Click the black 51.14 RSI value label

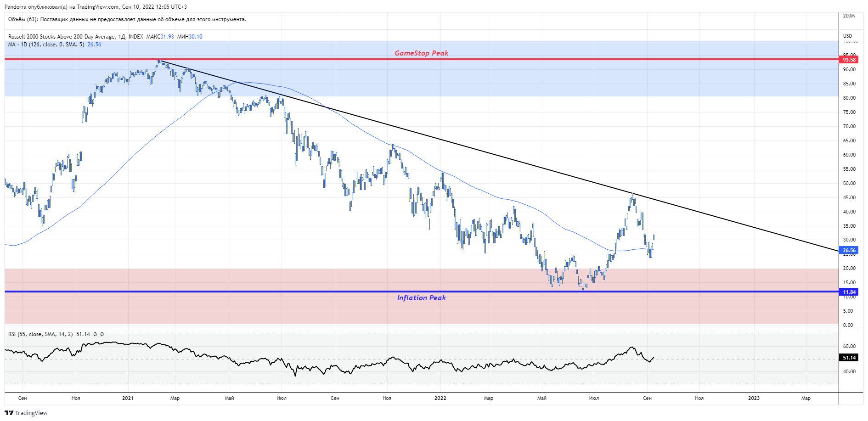[x=849, y=358]
